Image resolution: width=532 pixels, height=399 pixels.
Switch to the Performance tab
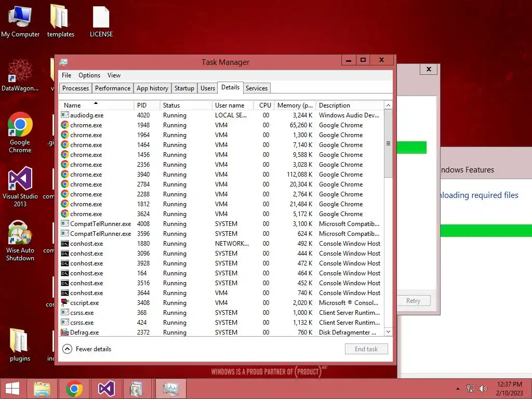pos(113,88)
